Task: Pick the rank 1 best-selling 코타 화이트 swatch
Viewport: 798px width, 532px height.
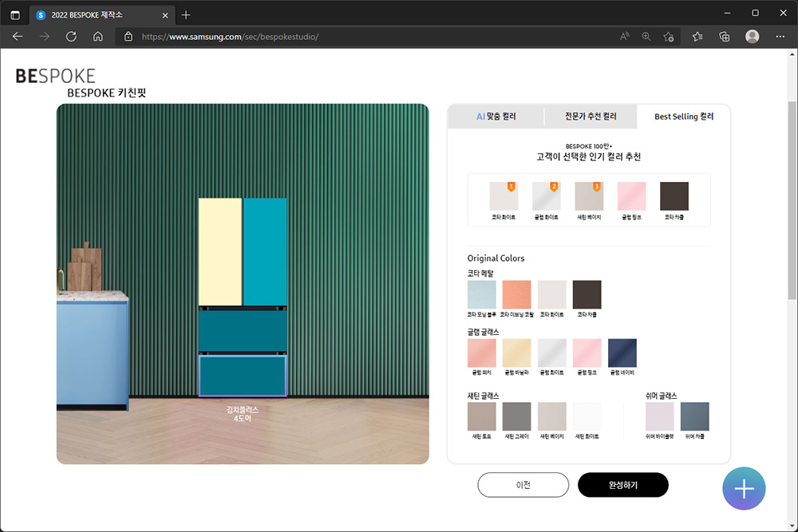Action: pos(504,196)
